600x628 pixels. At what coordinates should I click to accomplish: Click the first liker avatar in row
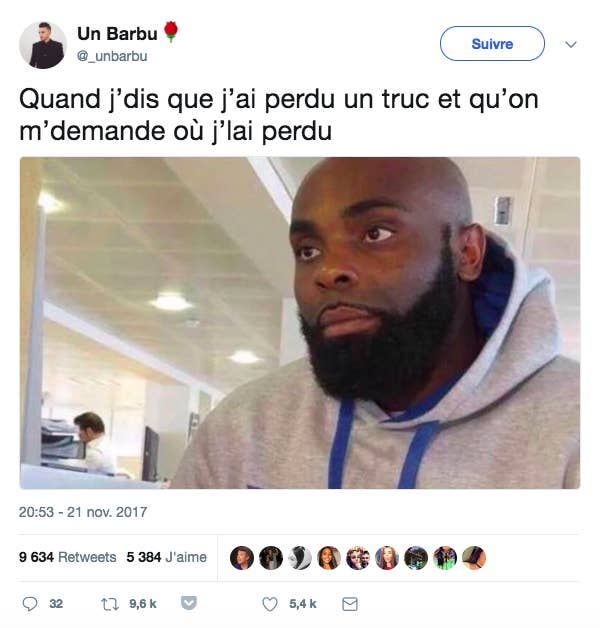pyautogui.click(x=242, y=558)
